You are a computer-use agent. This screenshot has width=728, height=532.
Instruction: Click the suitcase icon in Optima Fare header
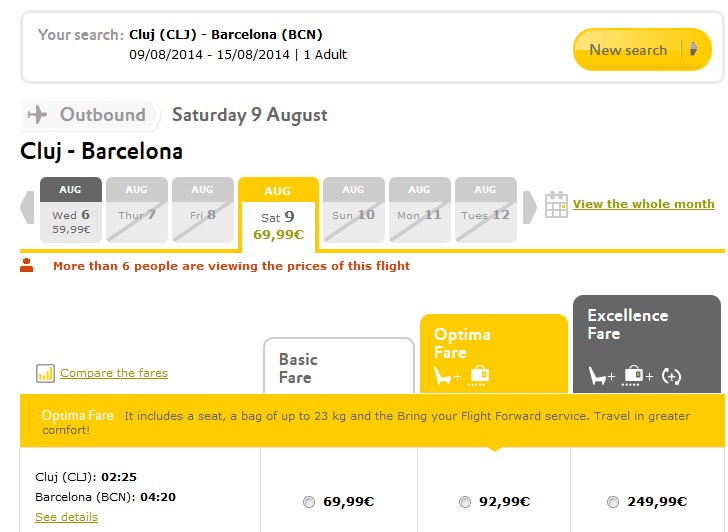point(479,376)
